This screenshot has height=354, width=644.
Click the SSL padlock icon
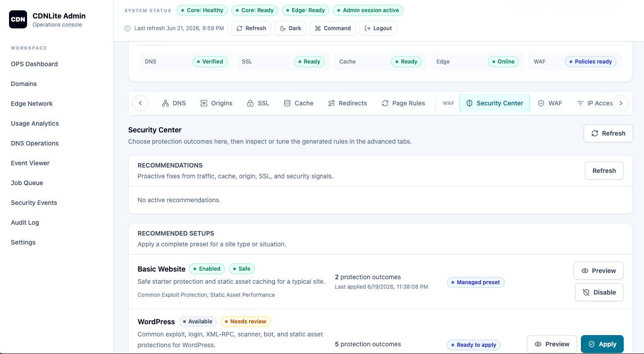pos(250,103)
